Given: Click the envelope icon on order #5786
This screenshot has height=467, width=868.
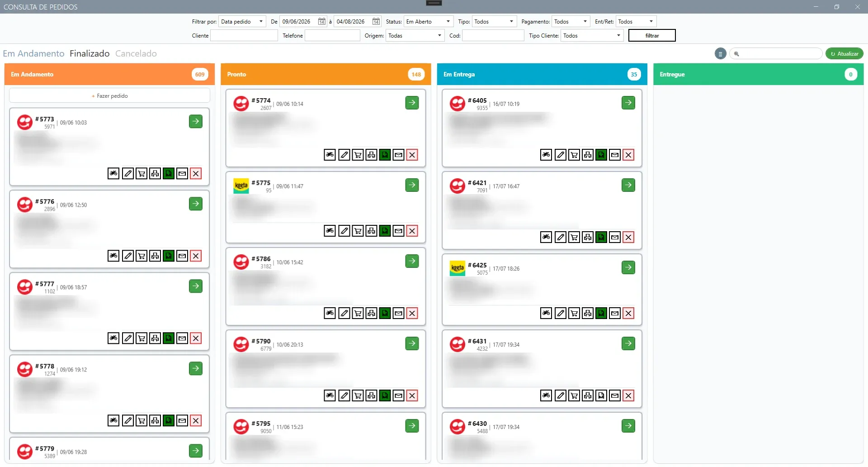Looking at the screenshot, I should 399,314.
